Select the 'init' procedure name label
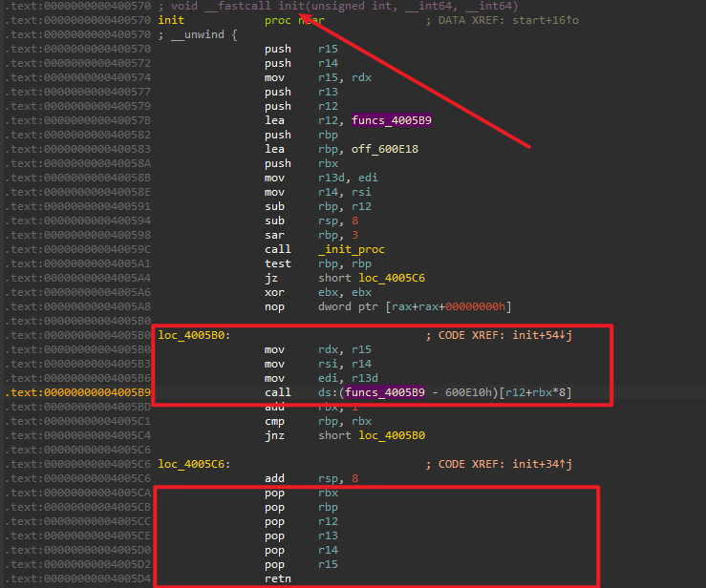 tap(171, 20)
